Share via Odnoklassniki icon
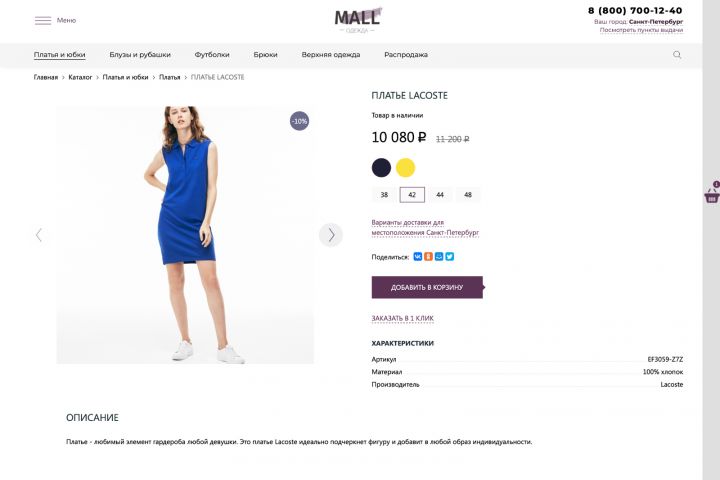720x480 pixels. tap(428, 257)
